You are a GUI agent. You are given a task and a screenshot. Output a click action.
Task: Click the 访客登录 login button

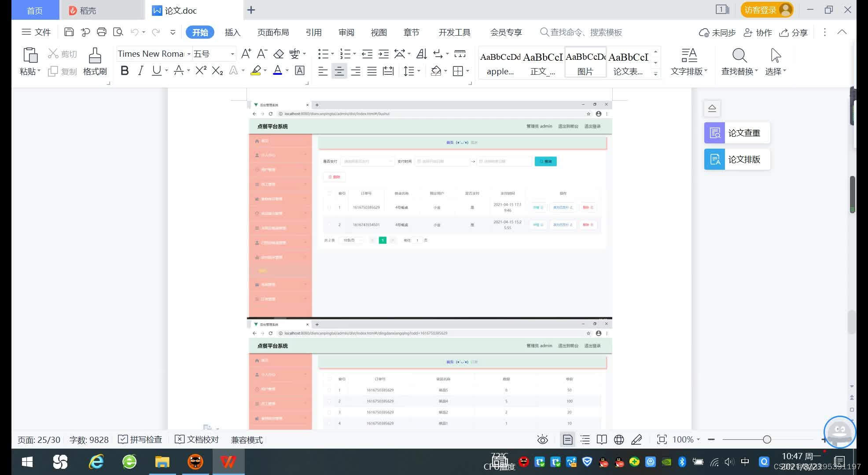(x=767, y=10)
